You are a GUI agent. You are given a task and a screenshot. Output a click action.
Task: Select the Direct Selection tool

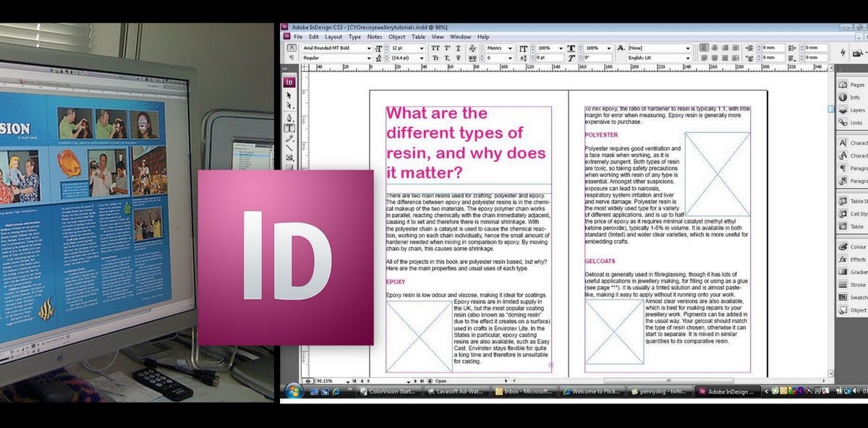(289, 106)
